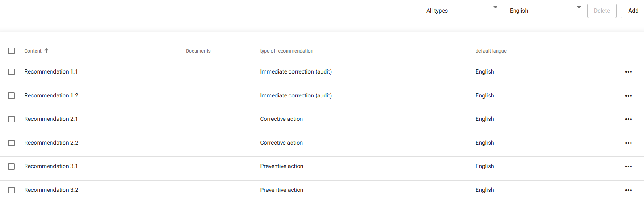Screen dimensions: 644x206
Task: Open three-dot menu for Recommendation 1.1
Action: click(x=628, y=72)
